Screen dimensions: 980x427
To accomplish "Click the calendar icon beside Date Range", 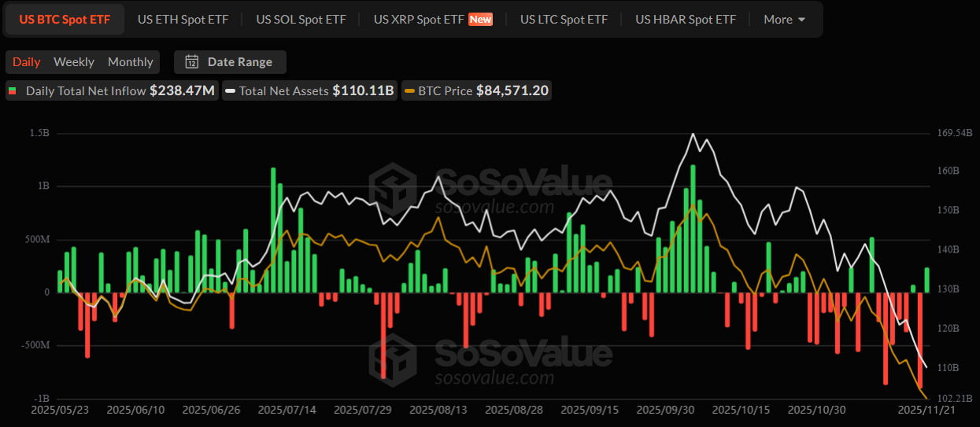I will (x=191, y=62).
